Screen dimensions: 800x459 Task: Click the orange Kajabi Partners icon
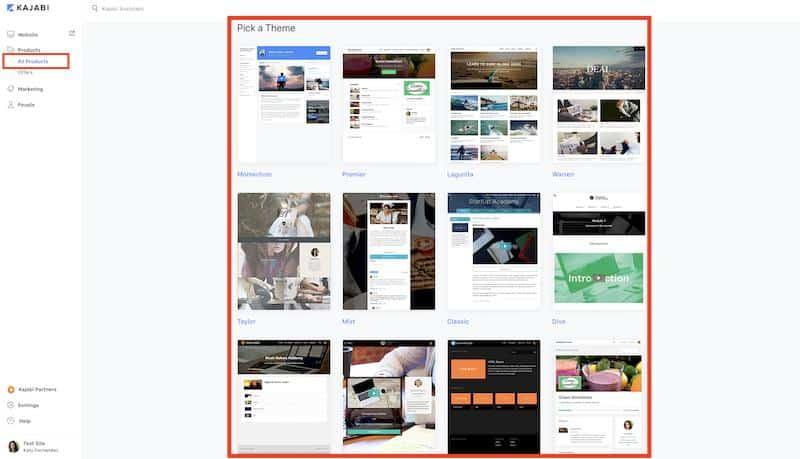11,390
